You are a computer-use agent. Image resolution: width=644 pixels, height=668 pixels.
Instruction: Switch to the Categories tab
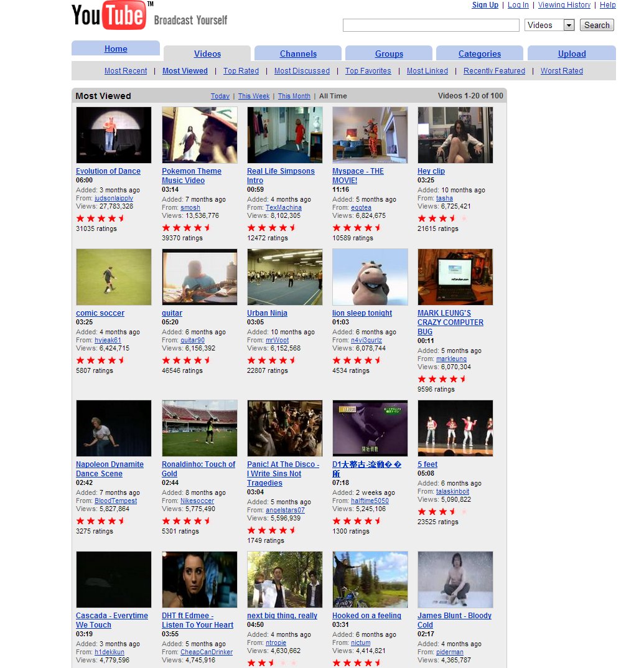pyautogui.click(x=480, y=54)
